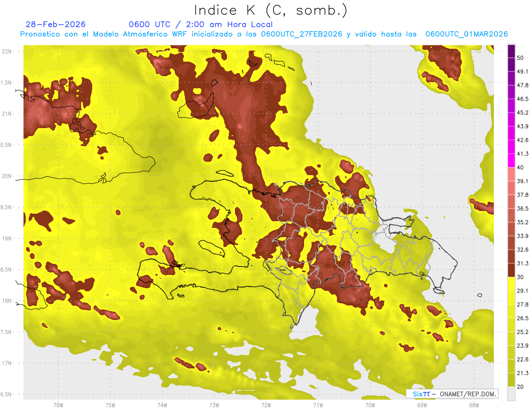532x411 pixels.
Task: Click '0600 UTC / 2:00 am Hora Local'
Action: (200, 24)
